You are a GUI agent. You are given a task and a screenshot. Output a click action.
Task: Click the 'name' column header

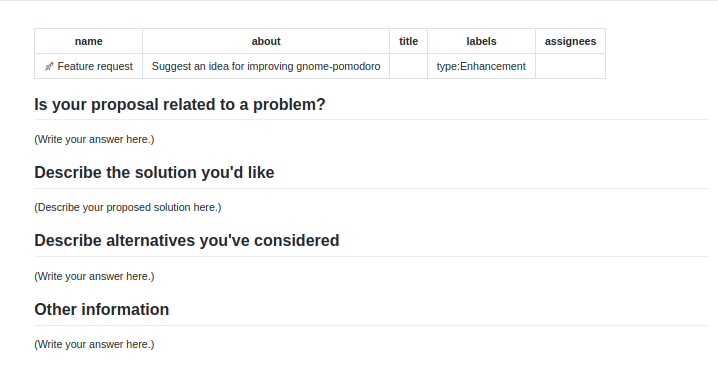click(x=88, y=41)
